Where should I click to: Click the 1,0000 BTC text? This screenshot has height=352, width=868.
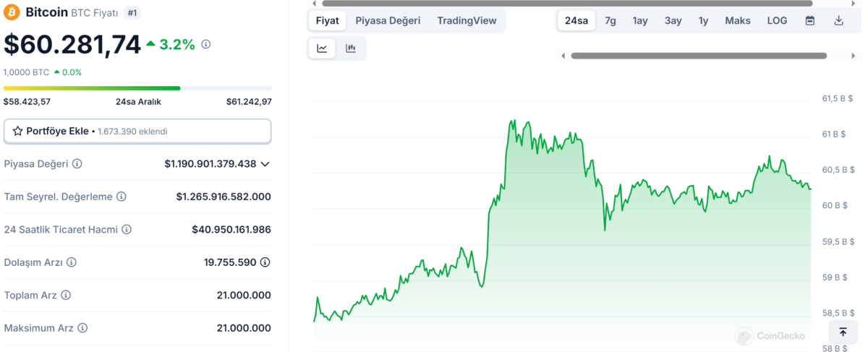[26, 72]
